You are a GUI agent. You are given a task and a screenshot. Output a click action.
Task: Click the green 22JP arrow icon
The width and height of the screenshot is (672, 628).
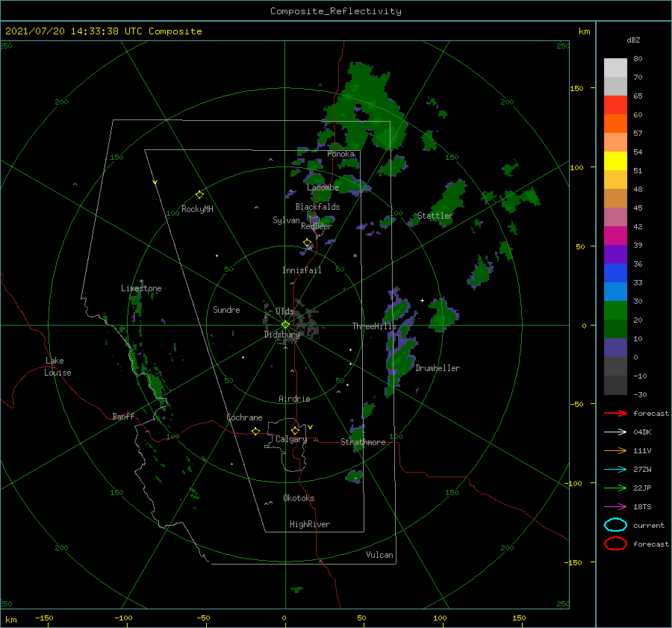[615, 488]
